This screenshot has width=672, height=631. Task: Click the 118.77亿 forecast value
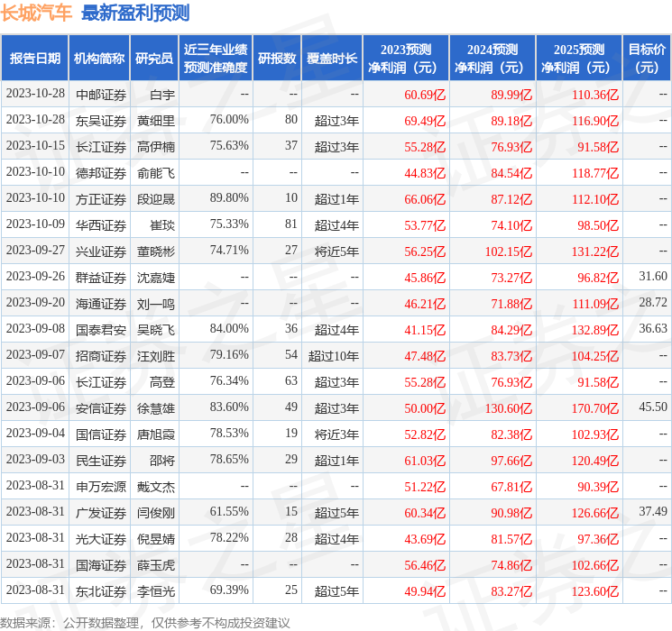595,173
